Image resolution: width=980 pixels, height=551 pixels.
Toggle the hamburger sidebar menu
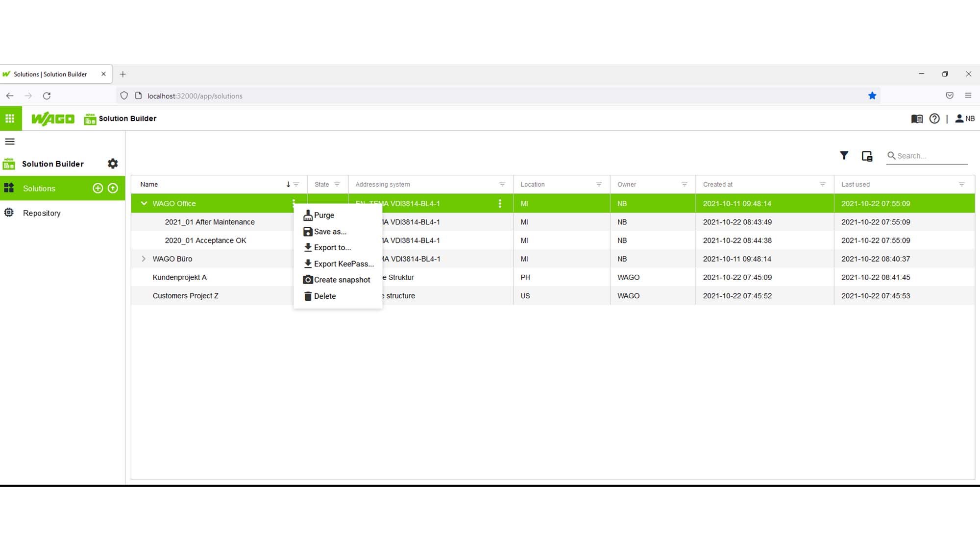(x=10, y=142)
